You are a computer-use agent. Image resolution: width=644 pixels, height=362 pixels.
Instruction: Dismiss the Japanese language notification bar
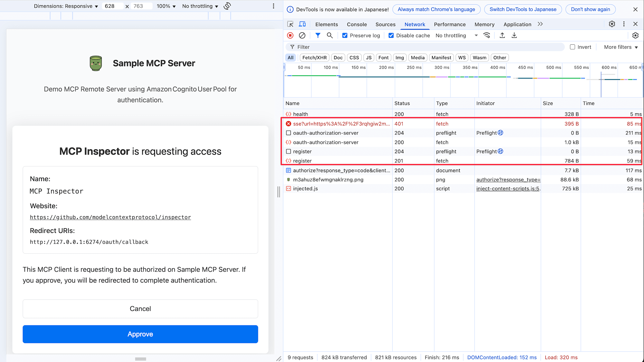(635, 9)
